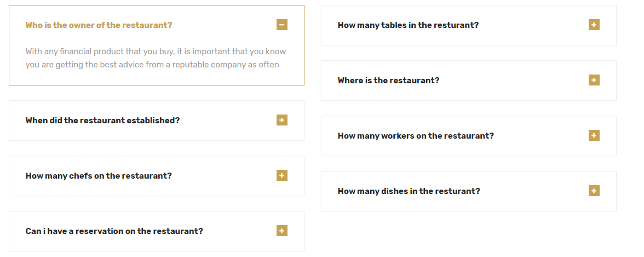Toggle 'Who is the owner of the restaurant?' heading
Screen dimensions: 644x257
99,25
